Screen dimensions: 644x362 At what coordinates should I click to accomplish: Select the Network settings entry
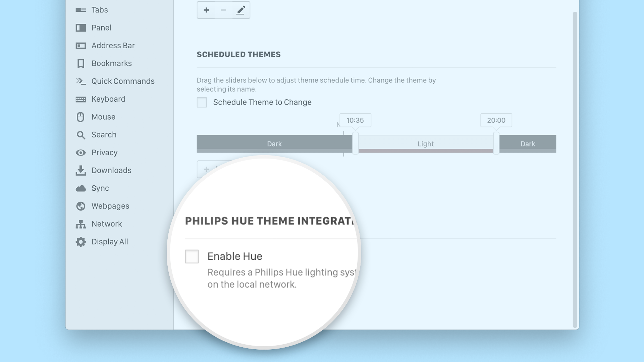(107, 224)
